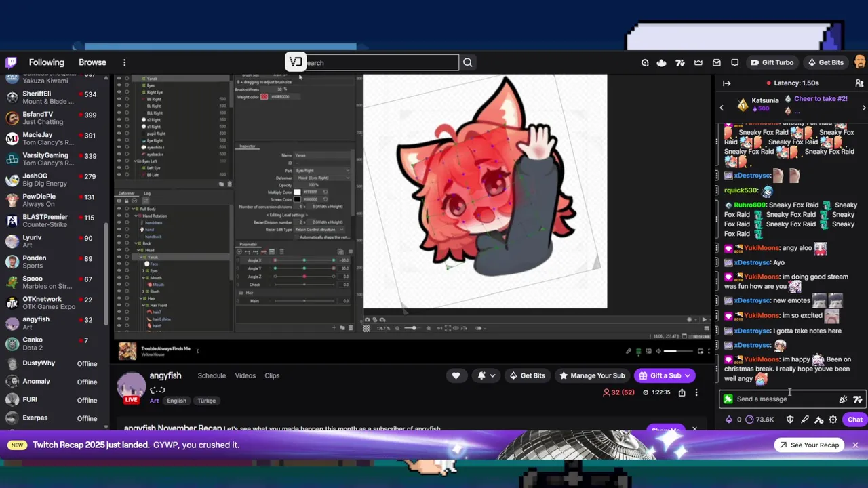Open channel three-dot options menu
Viewport: 868px width, 488px height.
coord(696,392)
